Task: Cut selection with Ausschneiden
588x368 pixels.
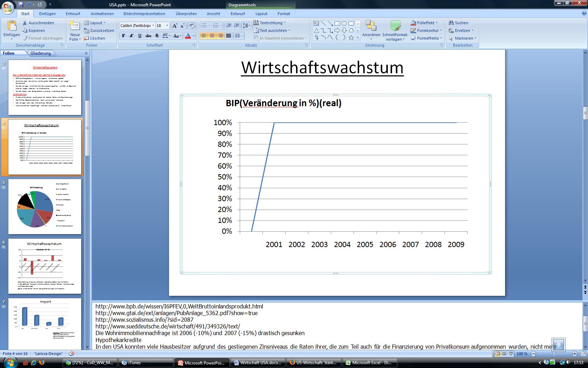Action: pos(38,23)
